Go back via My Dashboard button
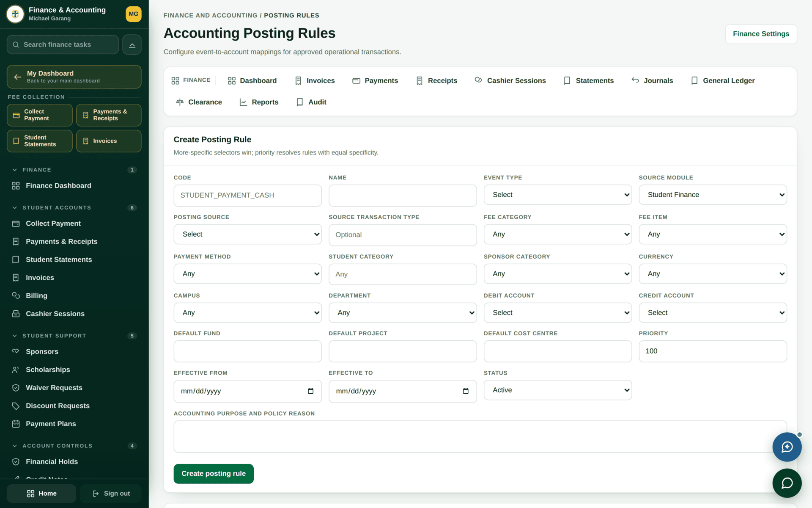The image size is (812, 508). (74, 77)
